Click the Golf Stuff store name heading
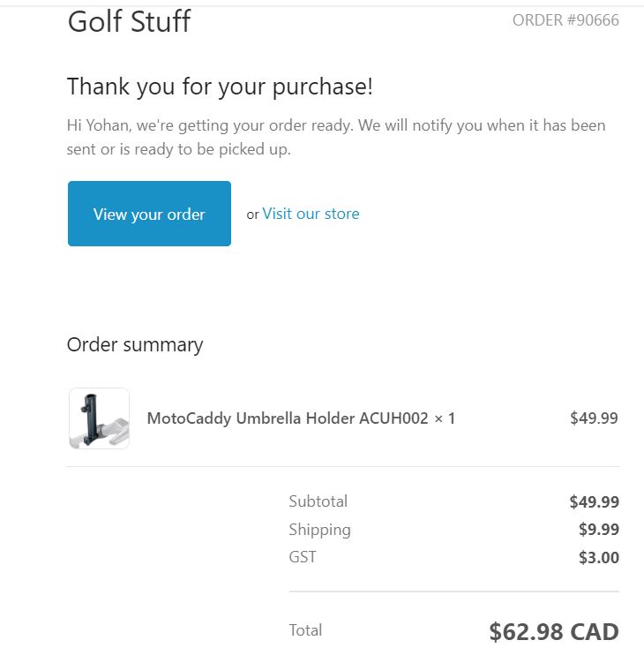 click(x=130, y=21)
